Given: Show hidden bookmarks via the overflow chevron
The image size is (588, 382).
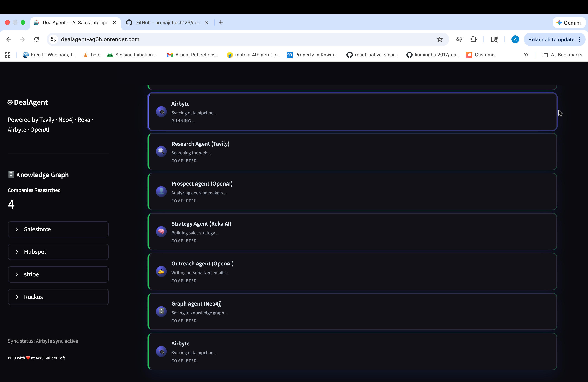Looking at the screenshot, I should (x=526, y=55).
